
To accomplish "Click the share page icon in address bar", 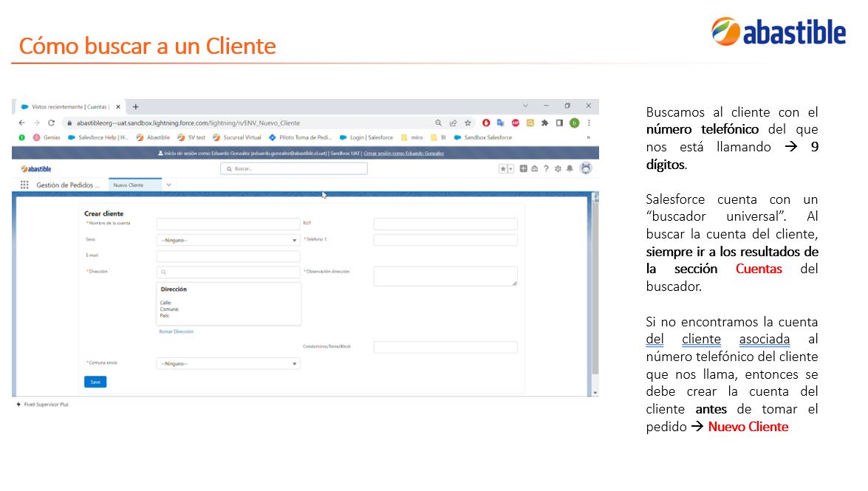I will click(x=454, y=123).
